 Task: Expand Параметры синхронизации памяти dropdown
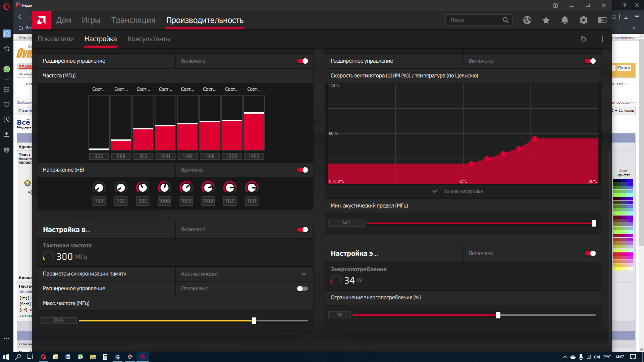point(304,274)
